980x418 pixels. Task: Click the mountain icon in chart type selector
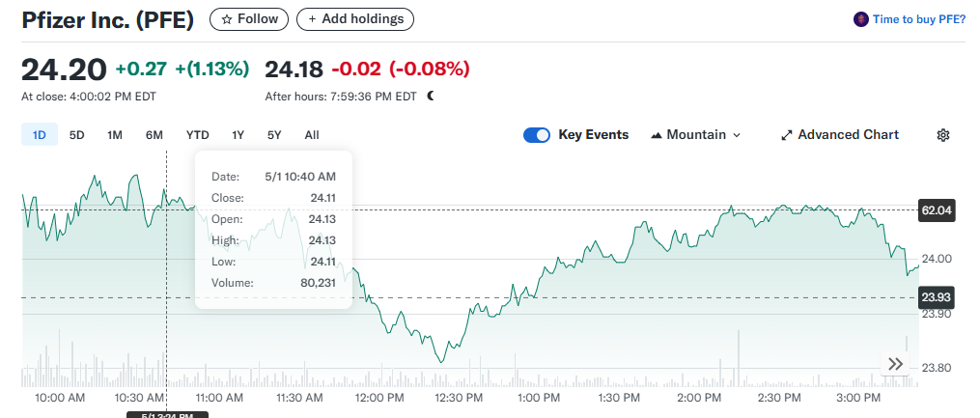click(x=657, y=135)
